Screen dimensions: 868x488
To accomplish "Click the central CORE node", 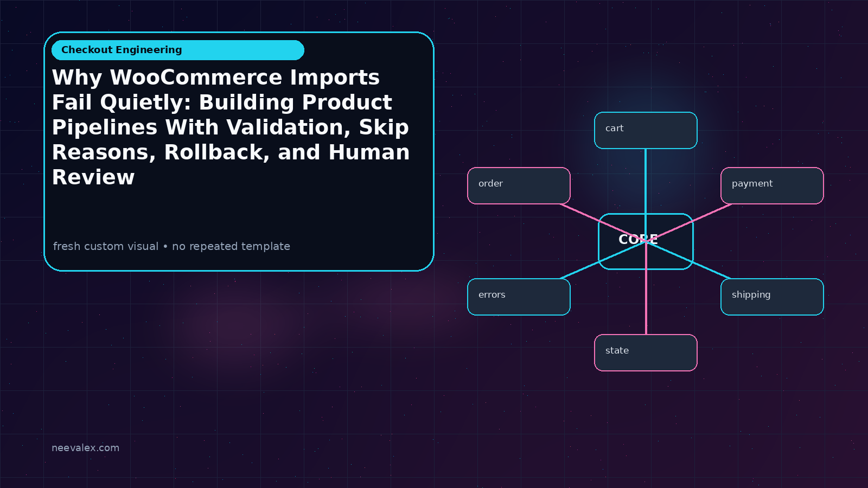I will pos(646,241).
